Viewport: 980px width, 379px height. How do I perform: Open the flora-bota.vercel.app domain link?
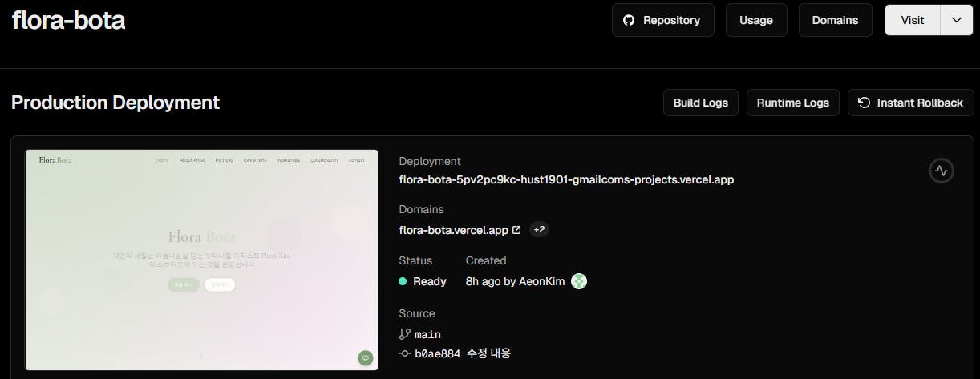click(453, 230)
